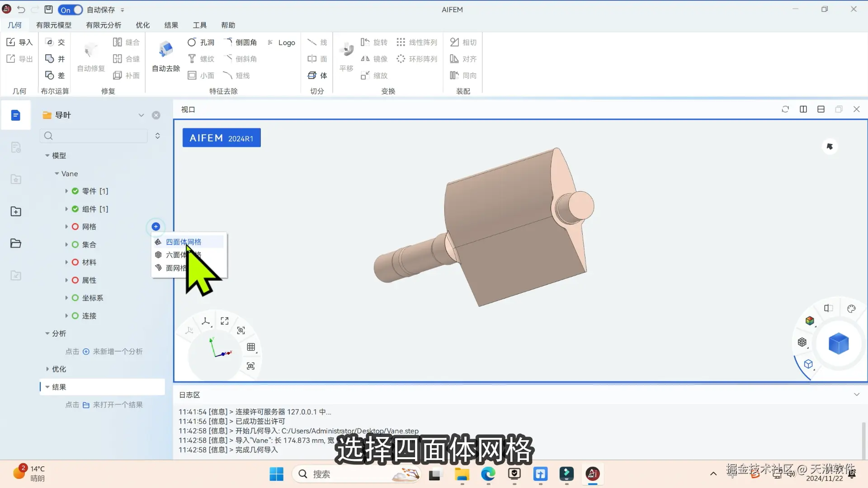Switch to the 有限元模型 ribbon tab

pyautogui.click(x=54, y=25)
